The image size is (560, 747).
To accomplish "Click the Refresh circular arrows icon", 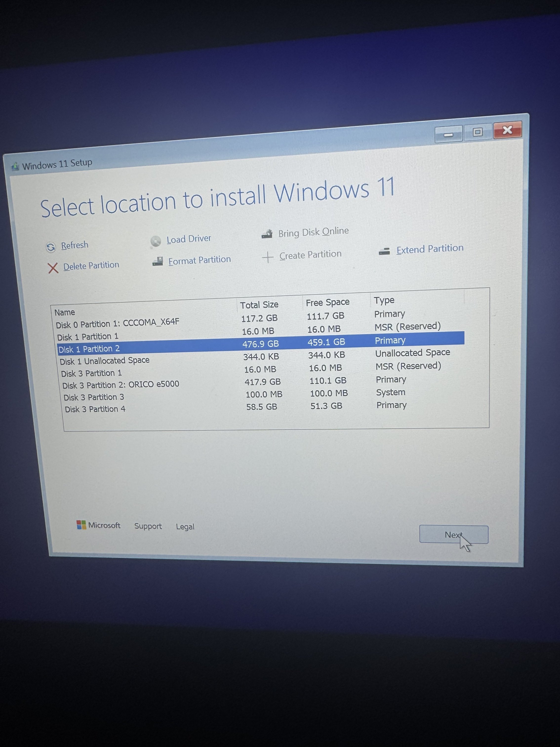I will point(51,247).
